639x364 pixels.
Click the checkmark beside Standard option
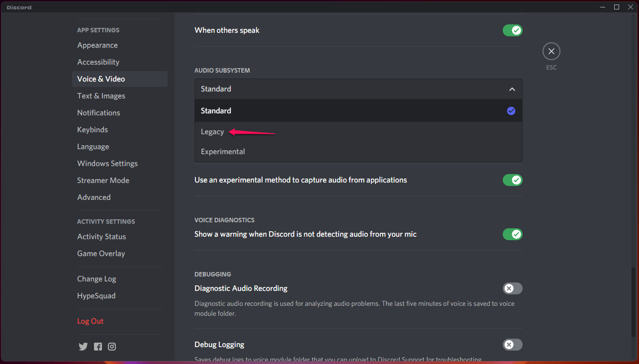511,111
